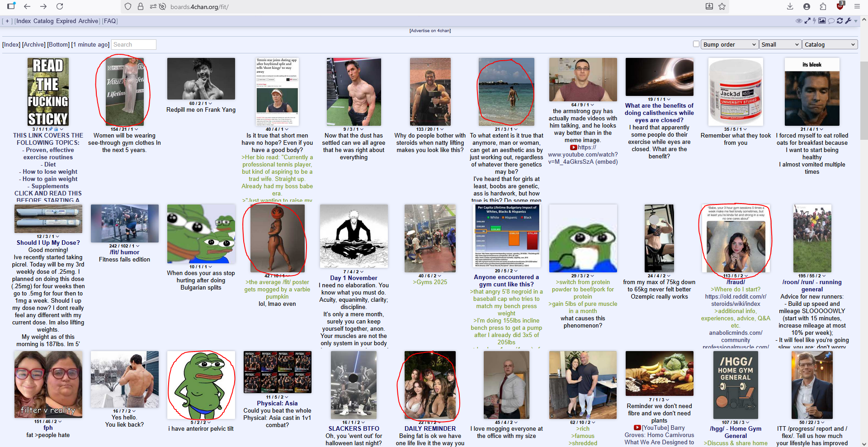Click the catalog Search input field
Viewport: 868px width, 447px height.
click(134, 44)
